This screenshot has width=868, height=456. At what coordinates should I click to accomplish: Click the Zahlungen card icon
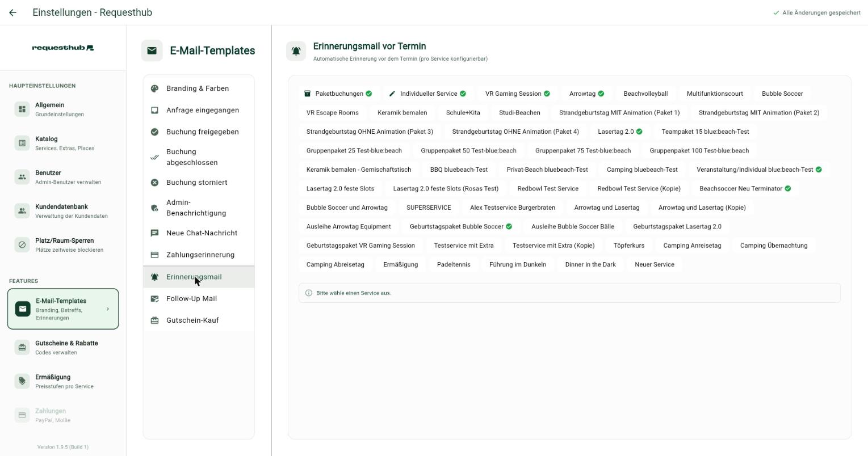coord(22,415)
